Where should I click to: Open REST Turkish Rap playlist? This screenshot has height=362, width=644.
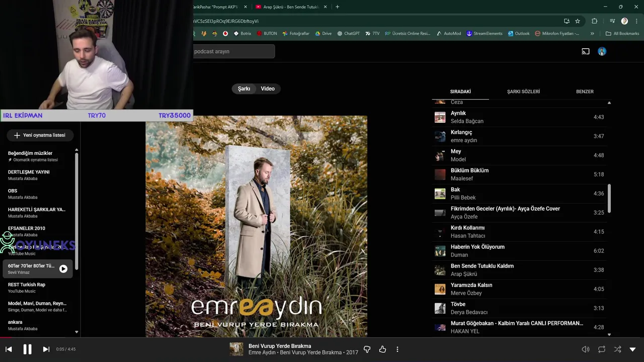(38, 288)
